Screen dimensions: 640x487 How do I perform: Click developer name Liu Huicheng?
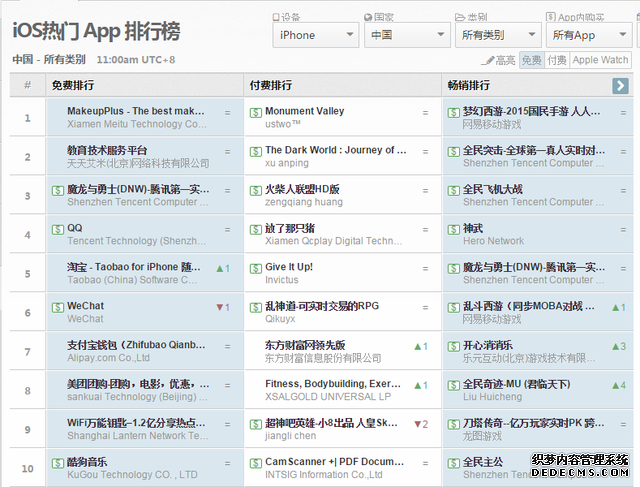[492, 397]
